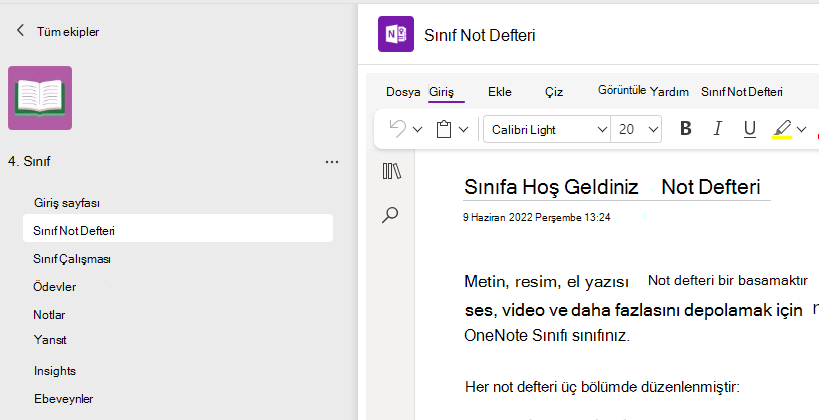
Task: Show the notebook navigation books icon
Action: (x=391, y=171)
